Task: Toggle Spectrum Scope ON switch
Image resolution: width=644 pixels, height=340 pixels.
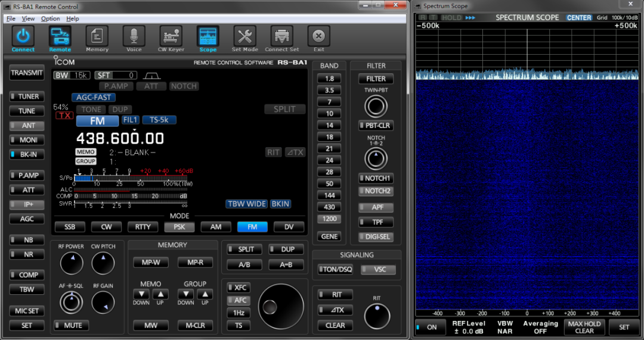Action: tap(429, 327)
